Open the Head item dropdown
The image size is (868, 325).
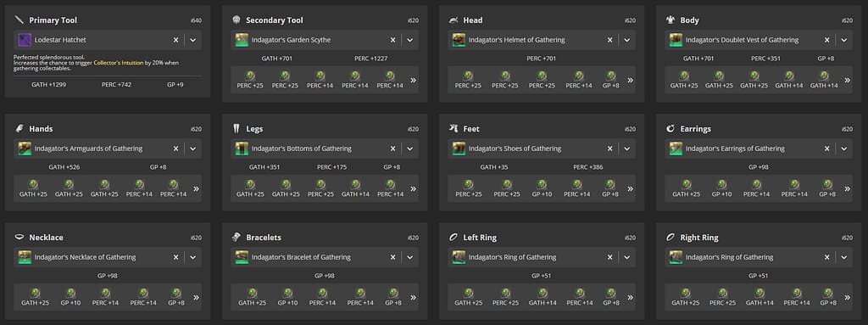coord(626,40)
